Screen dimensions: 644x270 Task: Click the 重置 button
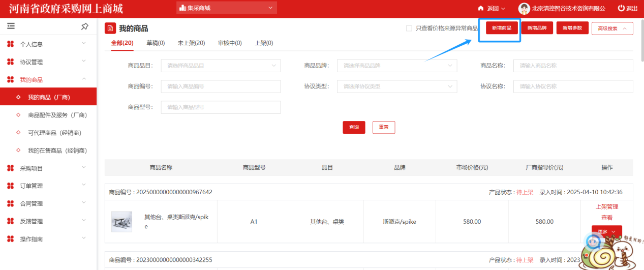pos(384,127)
